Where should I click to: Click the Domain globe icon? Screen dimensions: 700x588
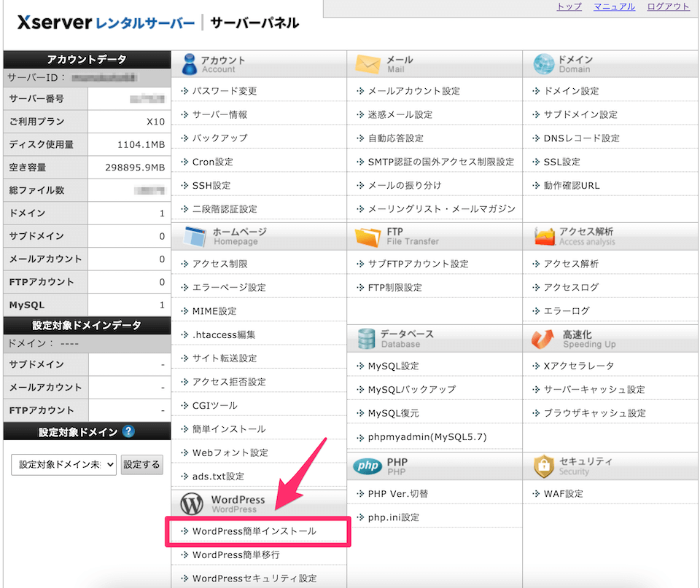click(543, 64)
